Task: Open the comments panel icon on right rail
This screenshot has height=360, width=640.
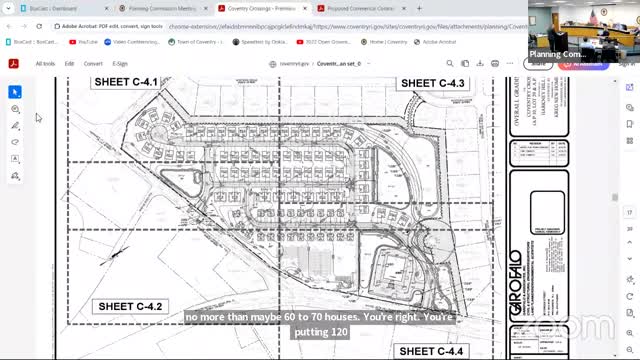Action: coord(629,108)
